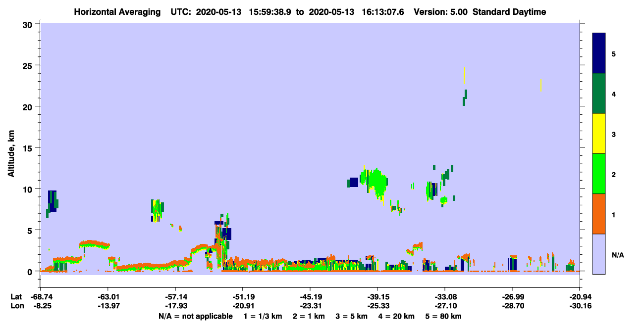The height and width of the screenshot is (330, 644).
Task: Click latitude value -57.14
Action: point(175,297)
